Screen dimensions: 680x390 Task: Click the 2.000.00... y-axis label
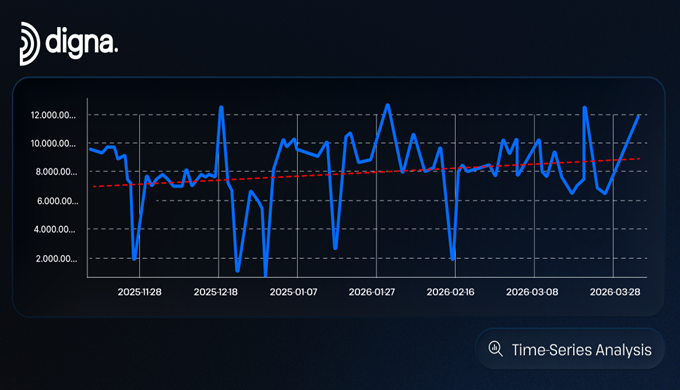coord(56,259)
